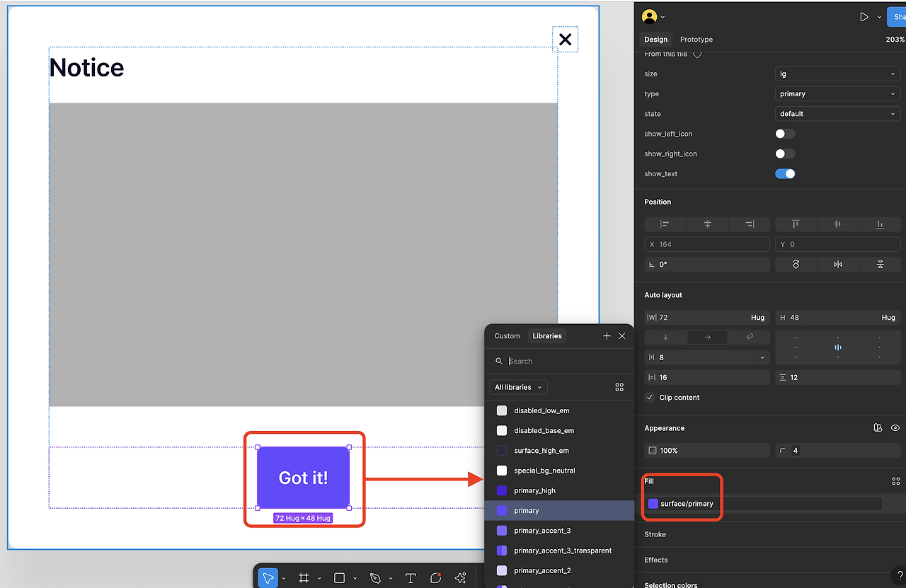
Task: Click the color Search input field
Action: point(566,361)
